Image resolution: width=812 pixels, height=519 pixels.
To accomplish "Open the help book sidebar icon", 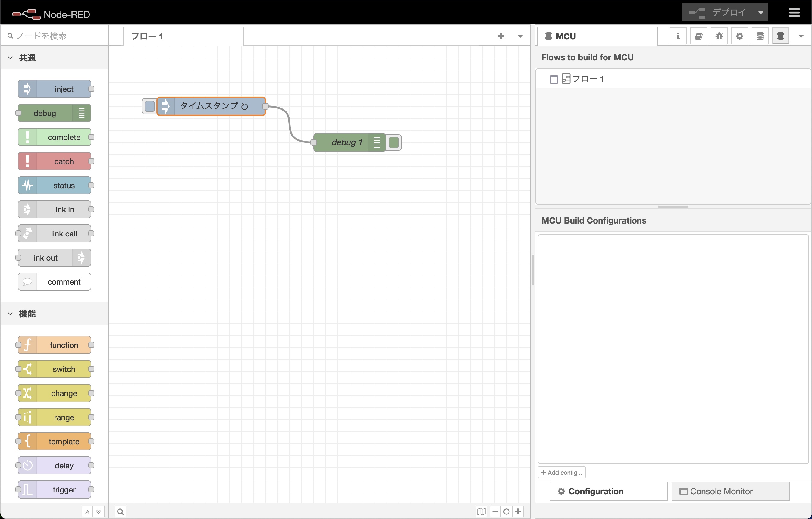I will point(698,36).
